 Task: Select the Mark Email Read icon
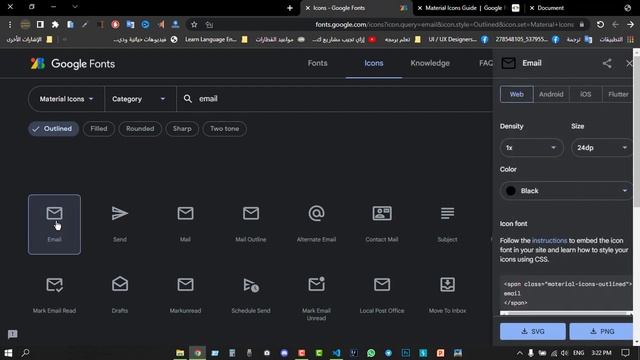pos(54,284)
